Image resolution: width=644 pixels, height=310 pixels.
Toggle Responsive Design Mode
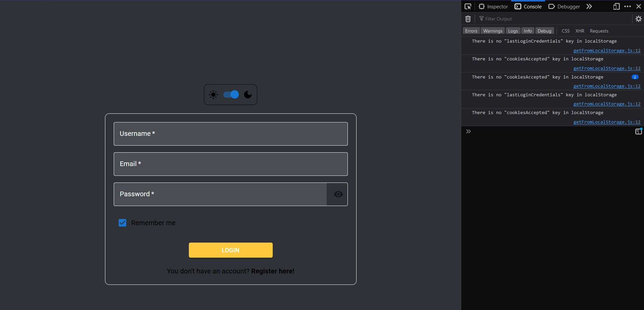tap(616, 6)
